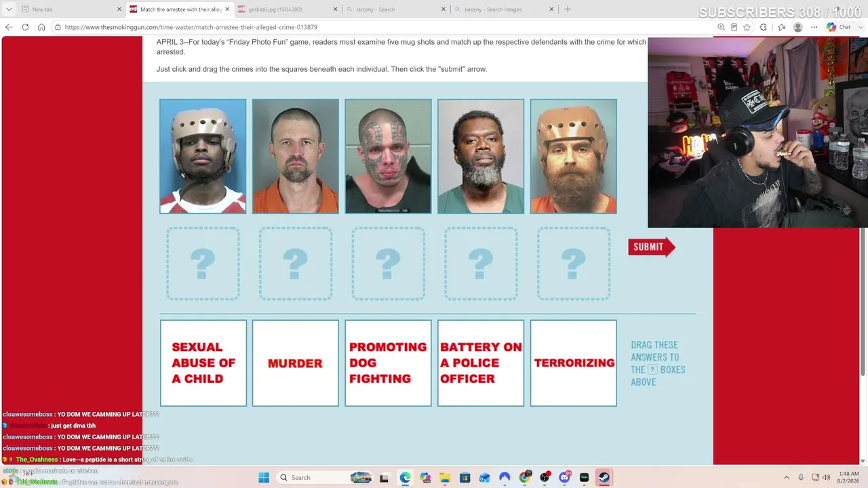Add this page to favorites
Viewport: 868px width, 488px height.
click(x=747, y=27)
